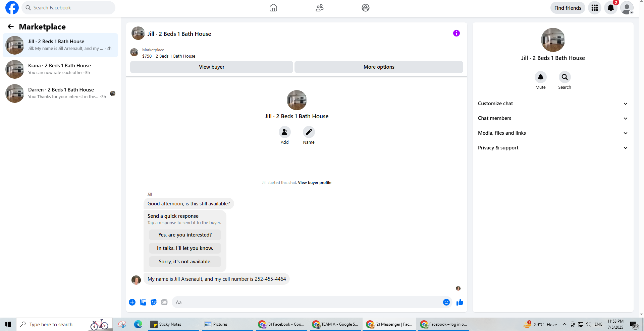Choose a GIF icon in composer
The height and width of the screenshot is (331, 644).
pos(164,302)
